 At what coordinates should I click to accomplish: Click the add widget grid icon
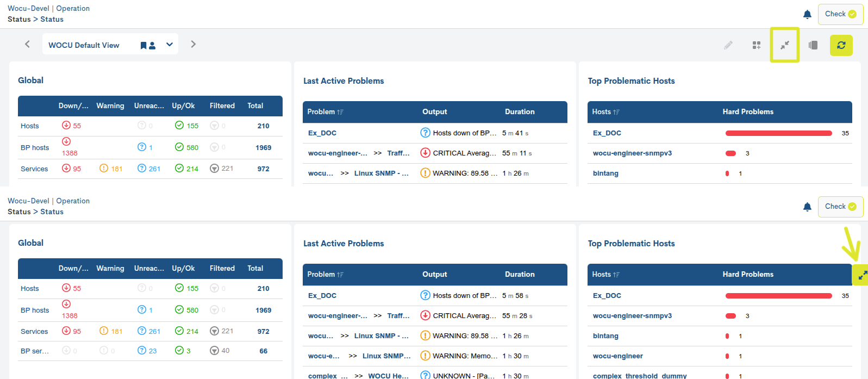(756, 45)
